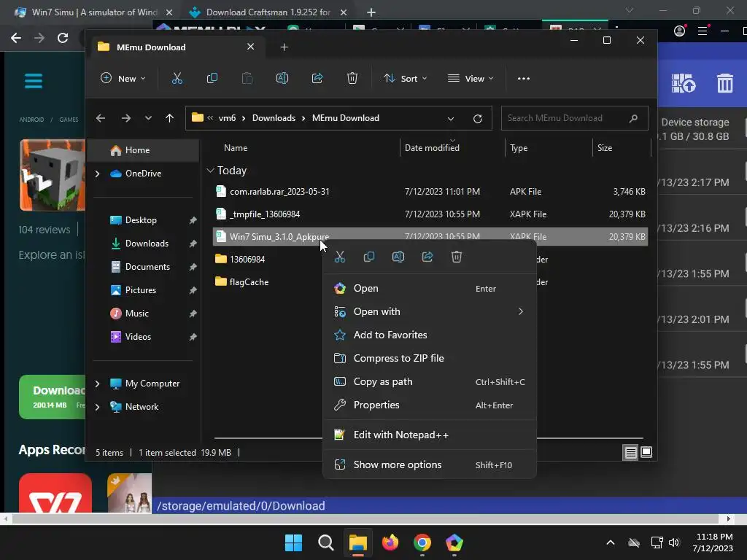The height and width of the screenshot is (560, 747).
Task: Expand My Computer tree node
Action: [97, 384]
